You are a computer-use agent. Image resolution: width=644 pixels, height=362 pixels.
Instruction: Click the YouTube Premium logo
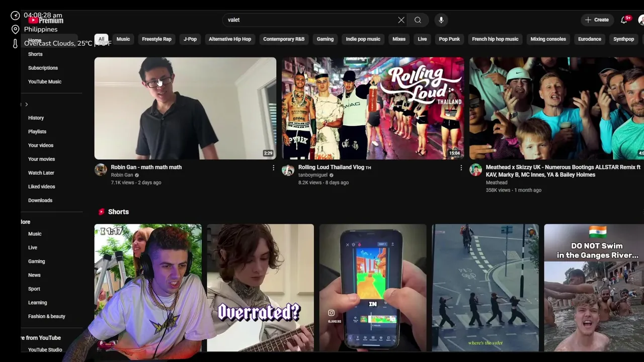click(46, 21)
